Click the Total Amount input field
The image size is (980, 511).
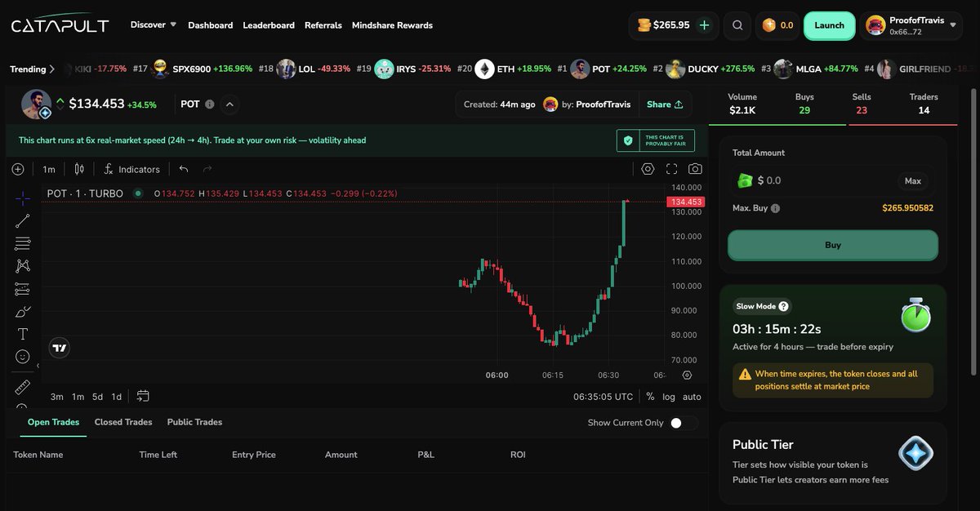[x=833, y=180]
